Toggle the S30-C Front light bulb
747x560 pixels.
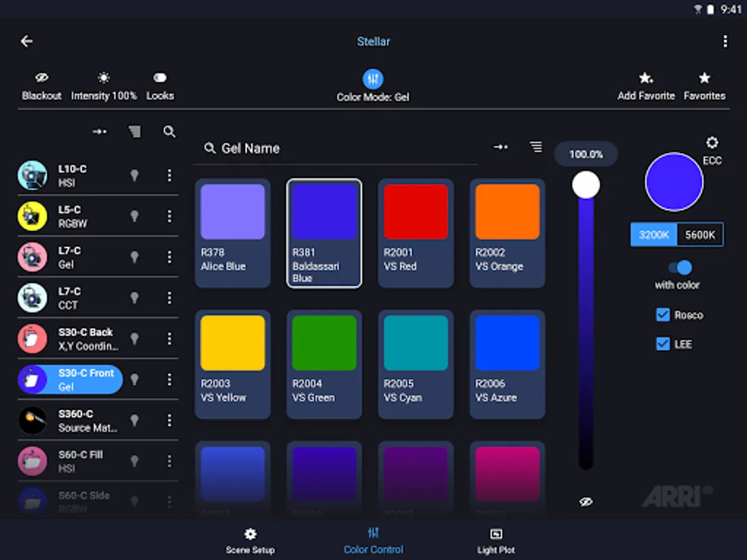coord(134,380)
